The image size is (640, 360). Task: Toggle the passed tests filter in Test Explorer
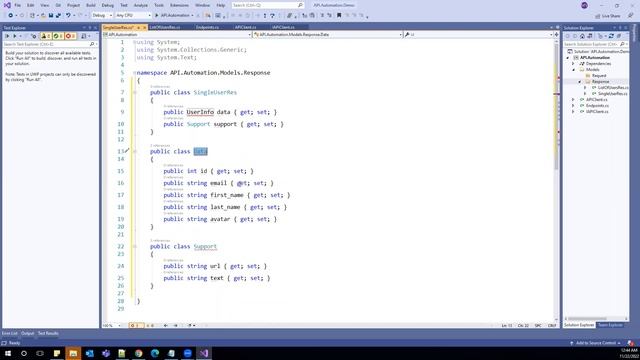[58, 36]
